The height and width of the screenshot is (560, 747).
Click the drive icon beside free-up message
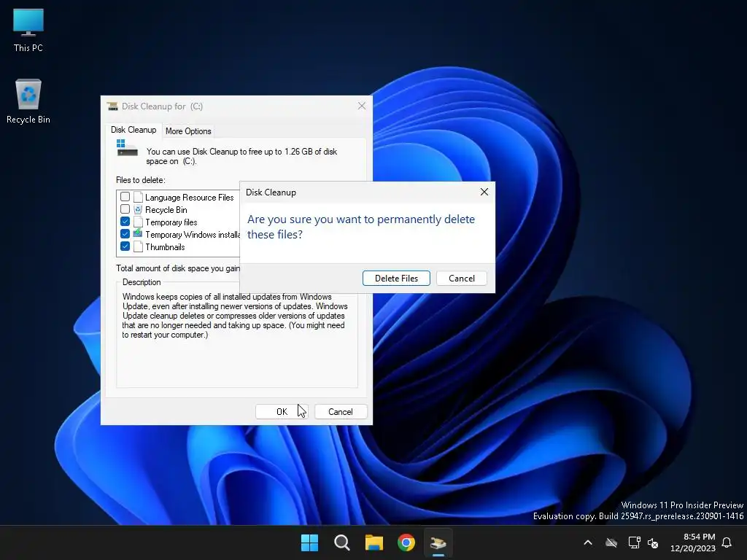(127, 148)
